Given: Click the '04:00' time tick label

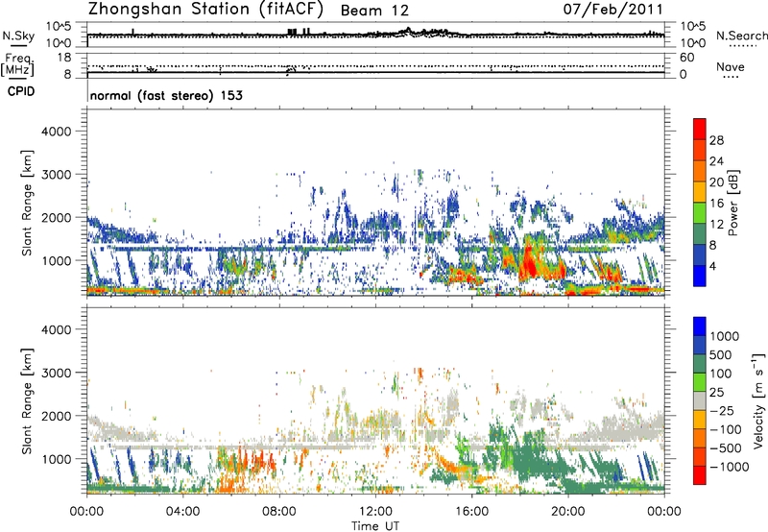Looking at the screenshot, I should pyautogui.click(x=183, y=512).
